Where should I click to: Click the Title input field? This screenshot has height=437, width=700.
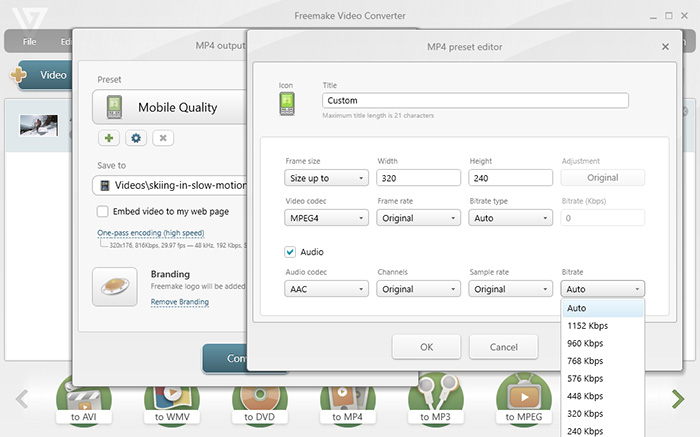pos(475,100)
